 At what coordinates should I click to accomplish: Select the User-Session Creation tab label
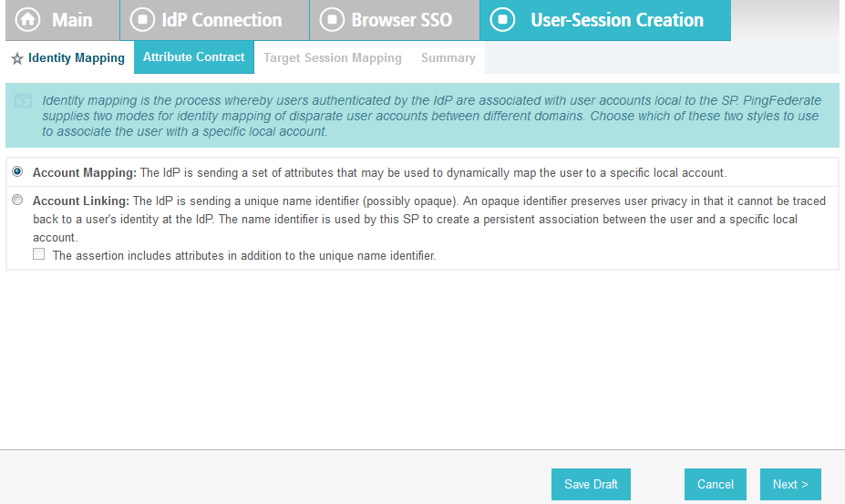(x=617, y=20)
